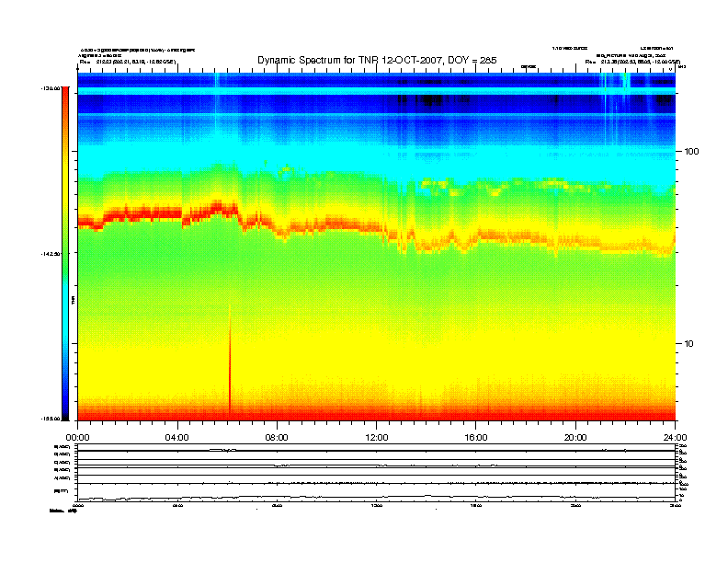This screenshot has height=563, width=728.
Task: Click the 08:00 time axis label
Action: point(277,438)
